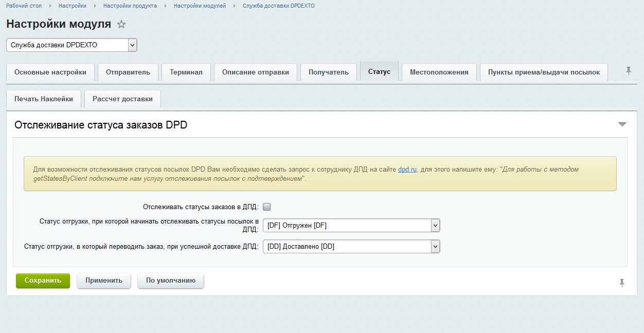
Task: Click the favorites star next to Настройки модуля
Action: pyautogui.click(x=121, y=24)
